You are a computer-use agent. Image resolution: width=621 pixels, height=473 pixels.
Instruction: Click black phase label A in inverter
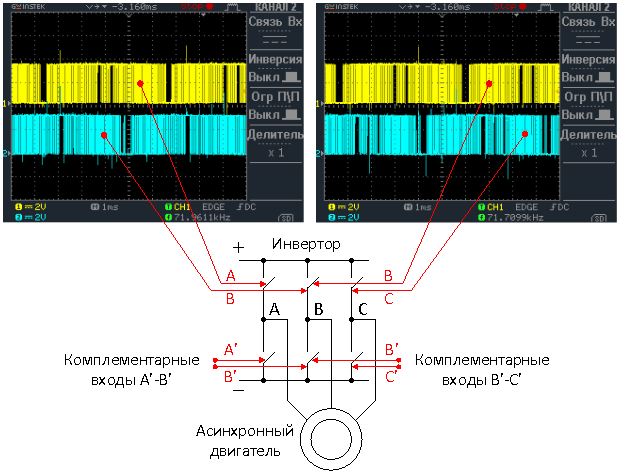[275, 309]
